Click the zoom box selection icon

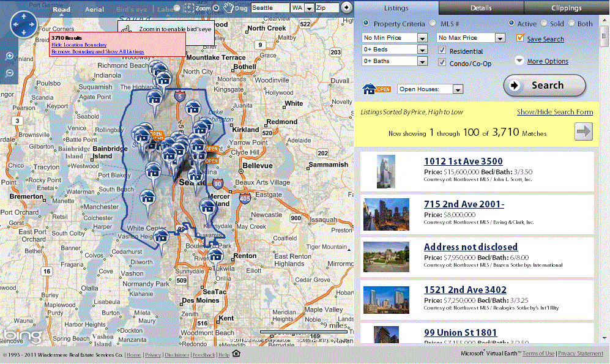coord(188,8)
